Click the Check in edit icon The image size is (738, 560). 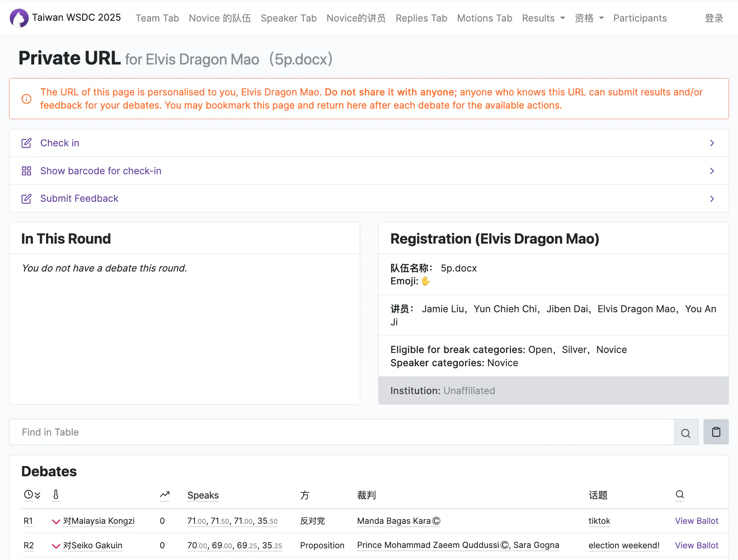click(26, 143)
